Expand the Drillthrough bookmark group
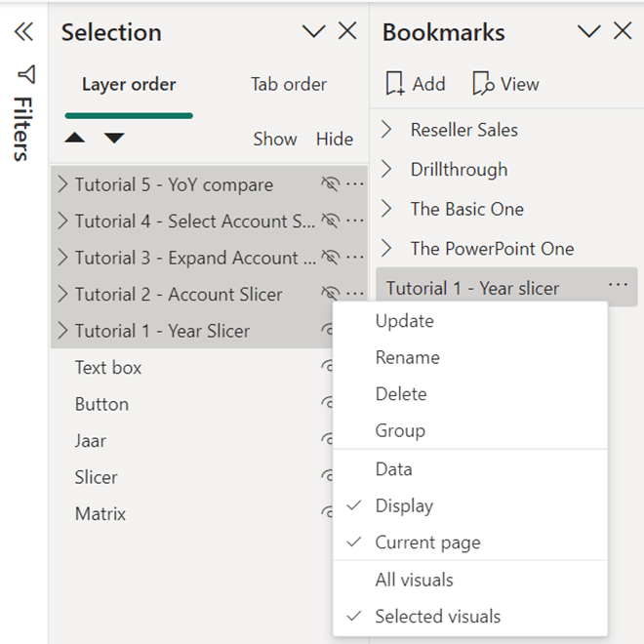The height and width of the screenshot is (644, 644). point(387,170)
